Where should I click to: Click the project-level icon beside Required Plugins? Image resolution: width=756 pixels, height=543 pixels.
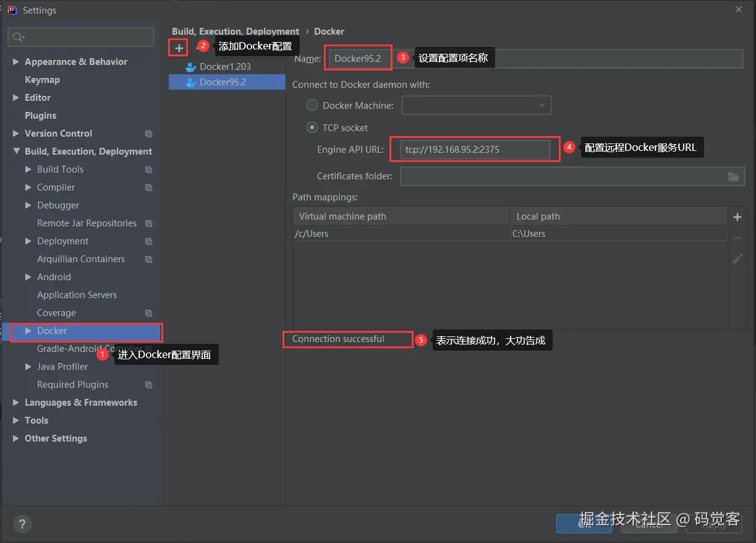(148, 385)
